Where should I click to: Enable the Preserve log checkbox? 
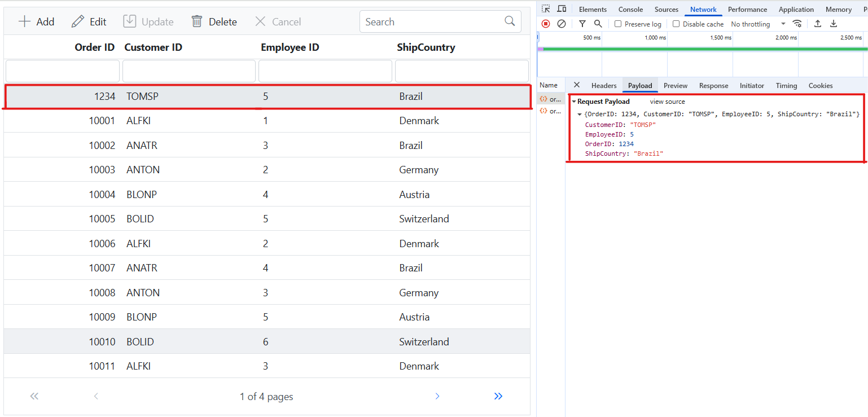[618, 24]
